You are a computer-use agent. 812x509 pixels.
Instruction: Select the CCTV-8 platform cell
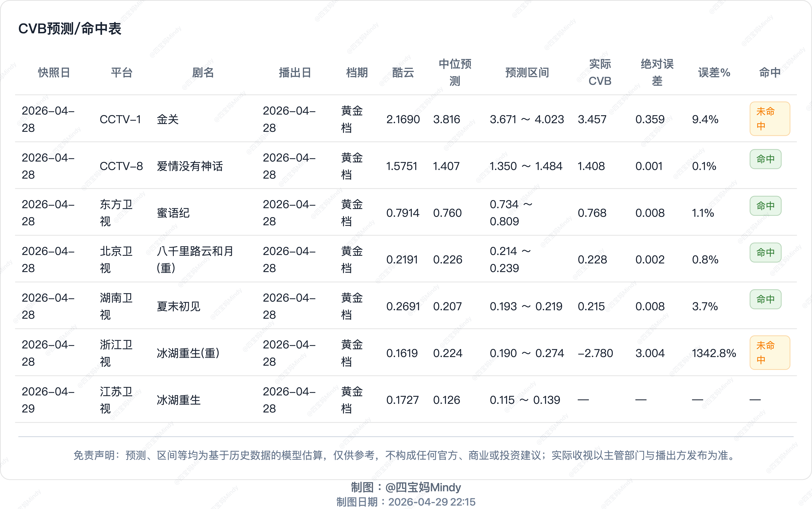(x=121, y=166)
